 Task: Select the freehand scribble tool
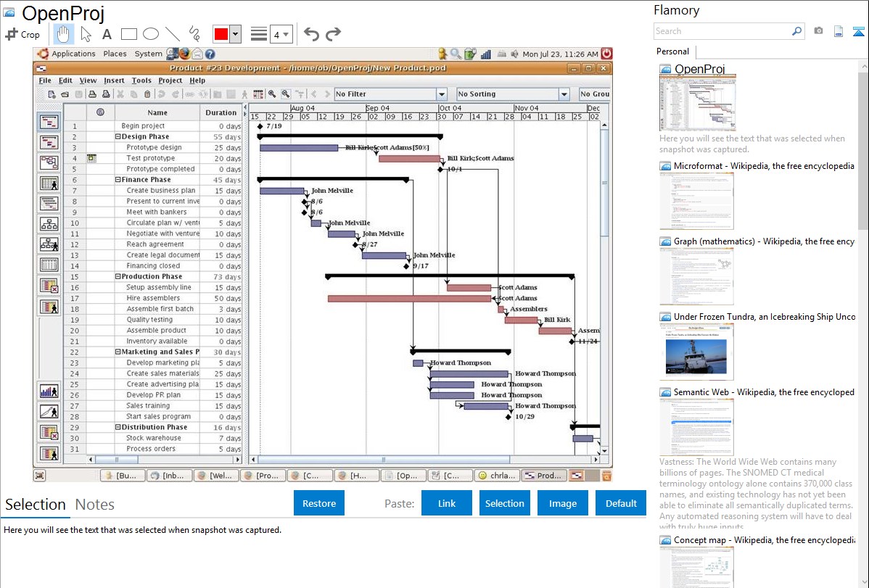point(194,34)
